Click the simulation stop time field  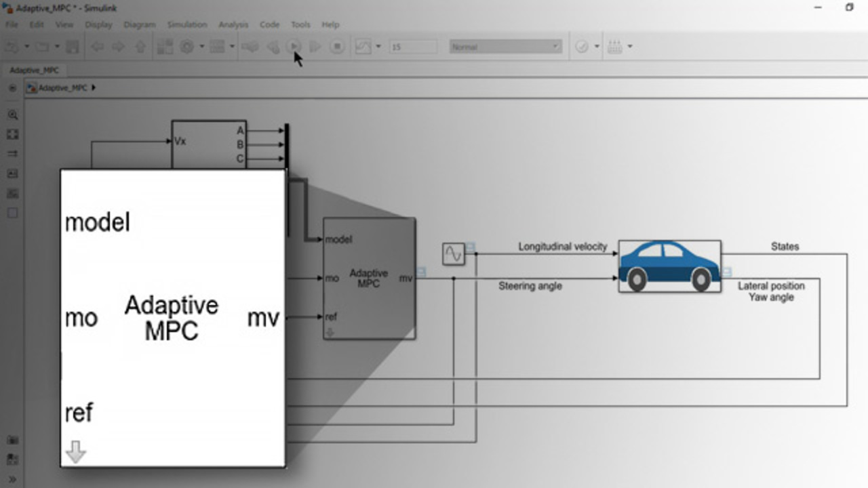413,47
